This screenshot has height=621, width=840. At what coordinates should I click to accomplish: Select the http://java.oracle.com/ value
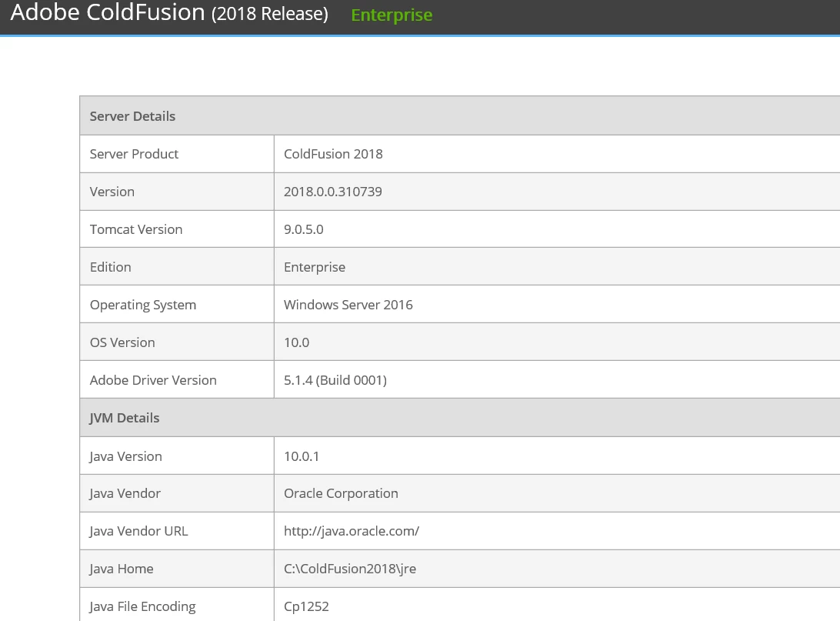coord(352,531)
